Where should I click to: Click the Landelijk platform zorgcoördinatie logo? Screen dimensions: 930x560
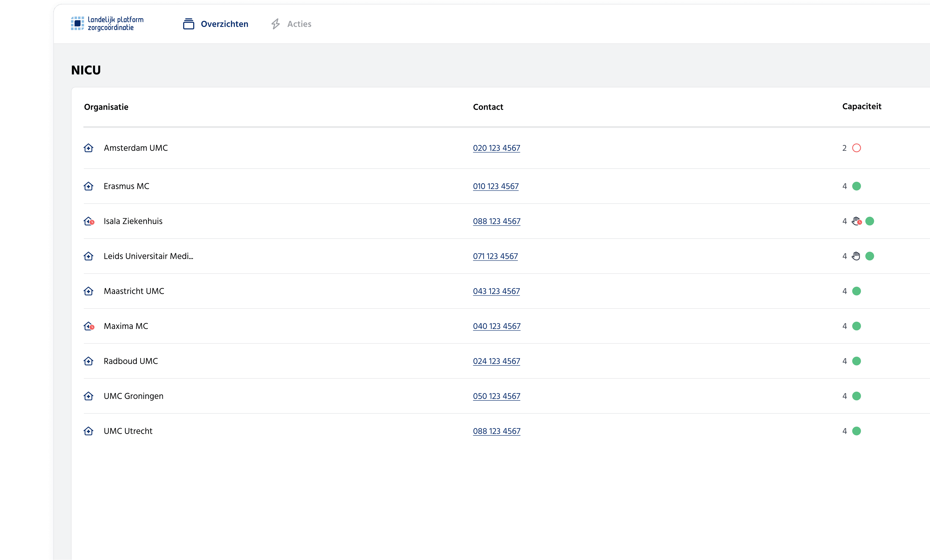[107, 23]
